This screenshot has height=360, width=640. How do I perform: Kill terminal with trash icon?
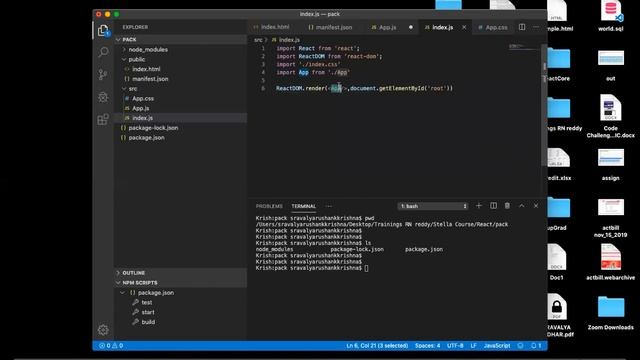[507, 206]
